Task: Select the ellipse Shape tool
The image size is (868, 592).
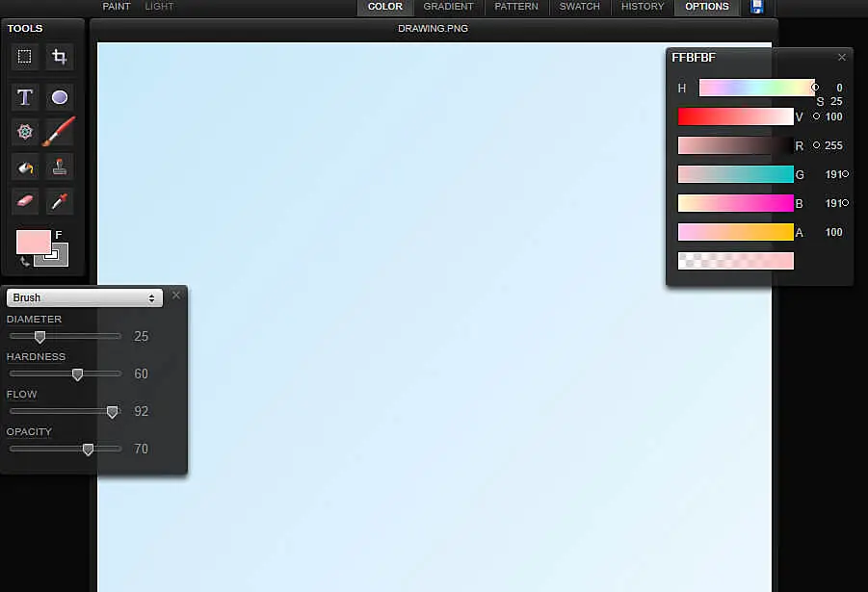Action: (60, 97)
